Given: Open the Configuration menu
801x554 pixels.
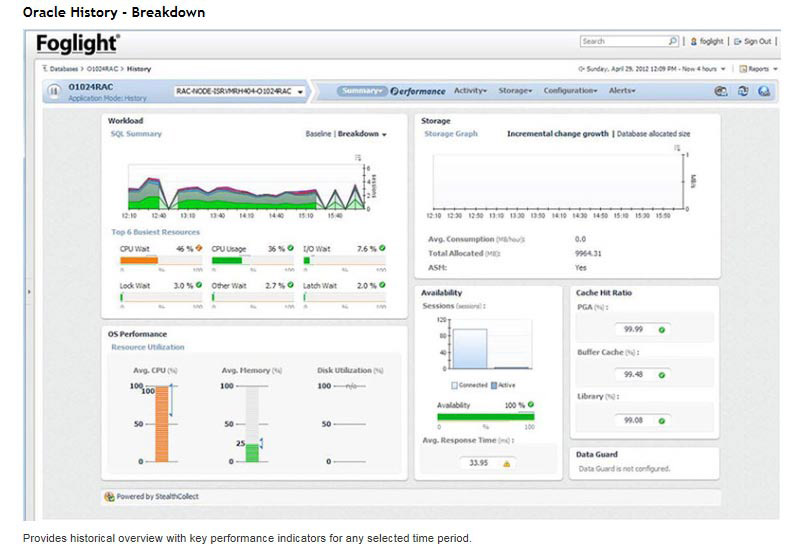Looking at the screenshot, I should [570, 90].
